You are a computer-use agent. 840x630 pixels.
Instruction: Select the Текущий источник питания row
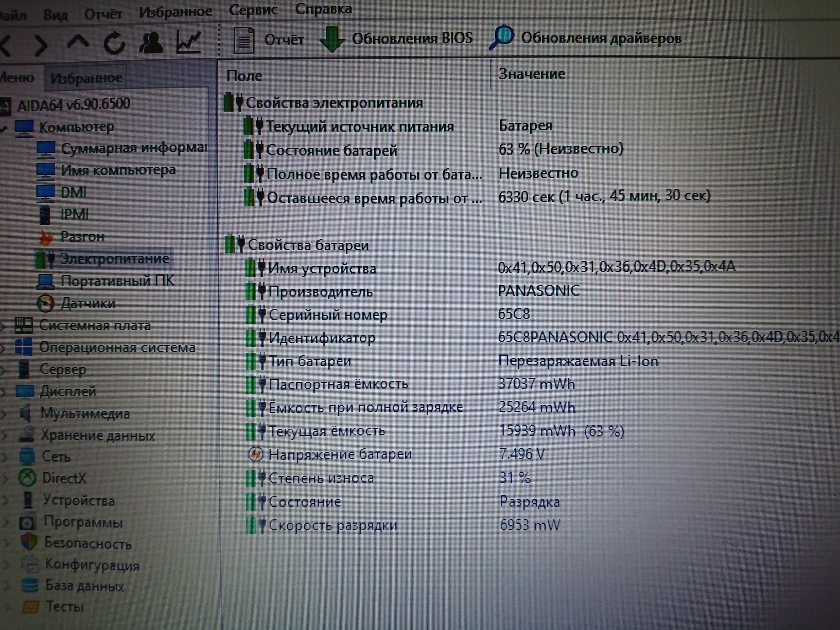(x=530, y=126)
